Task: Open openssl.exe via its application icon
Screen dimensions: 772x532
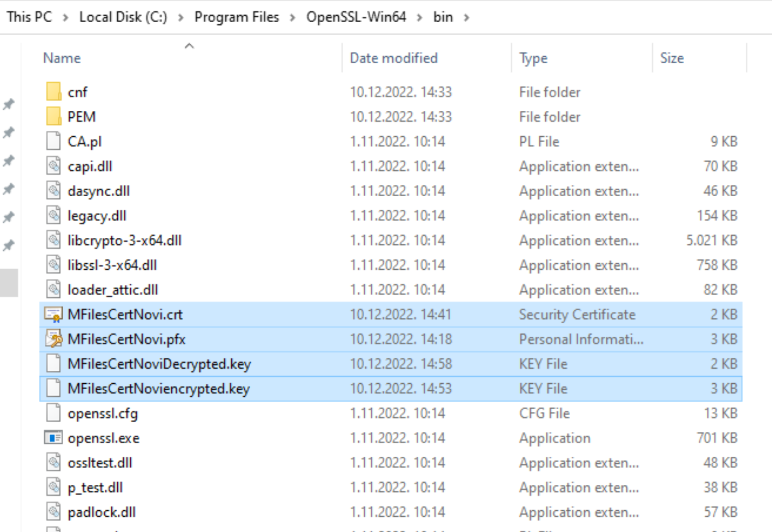Action: [x=53, y=438]
